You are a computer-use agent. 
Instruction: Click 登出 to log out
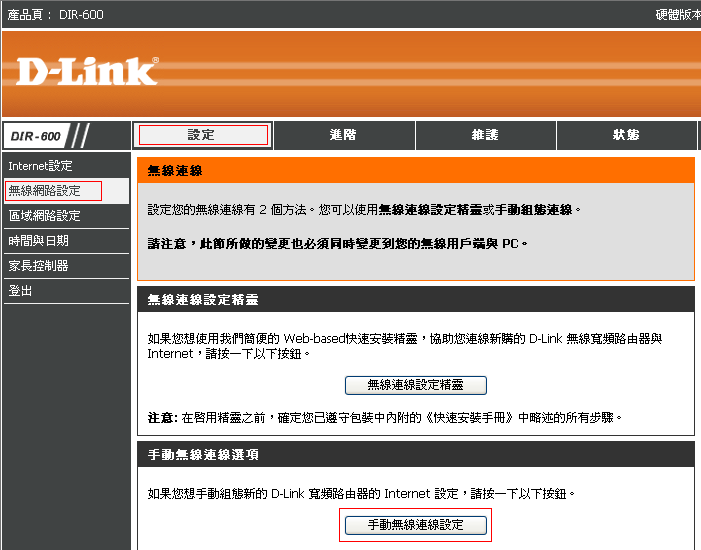66,291
